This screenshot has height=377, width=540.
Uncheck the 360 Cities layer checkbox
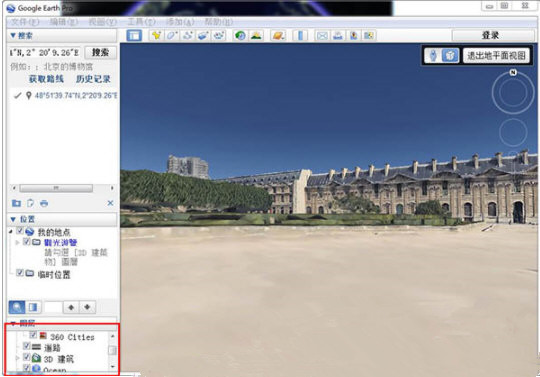point(33,335)
